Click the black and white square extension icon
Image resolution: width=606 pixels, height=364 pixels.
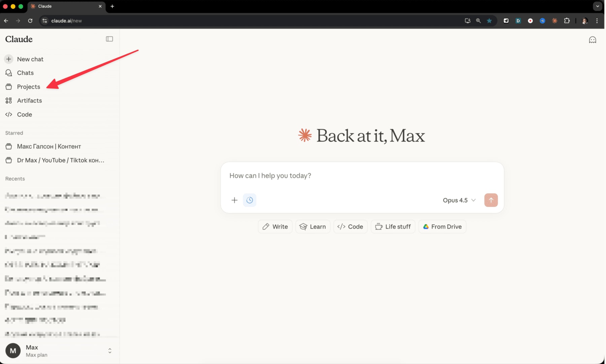click(506, 21)
